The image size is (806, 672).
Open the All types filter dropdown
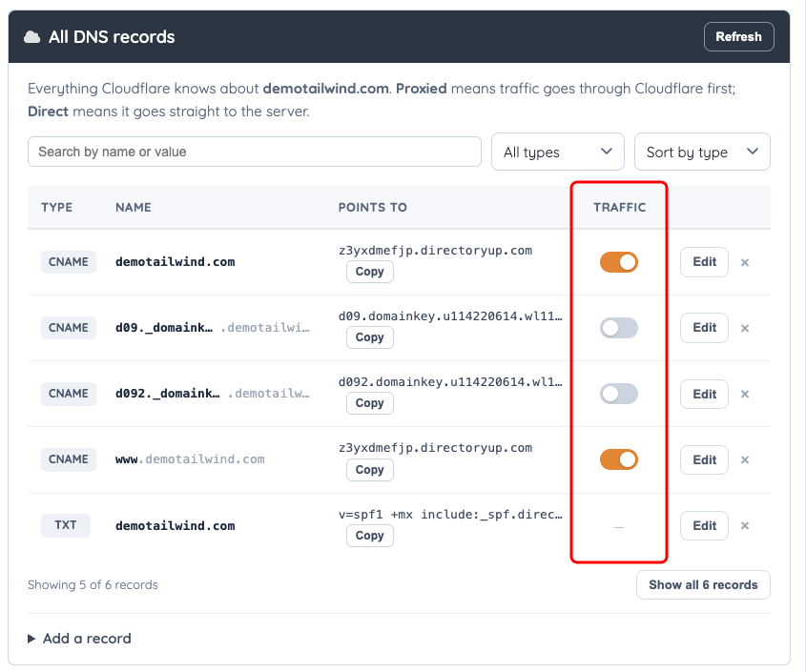[558, 152]
